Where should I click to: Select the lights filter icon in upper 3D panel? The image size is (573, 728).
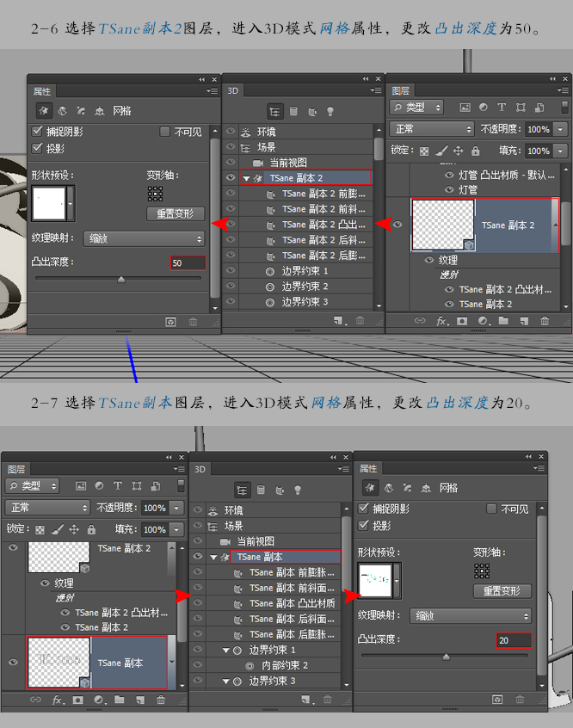tap(330, 111)
